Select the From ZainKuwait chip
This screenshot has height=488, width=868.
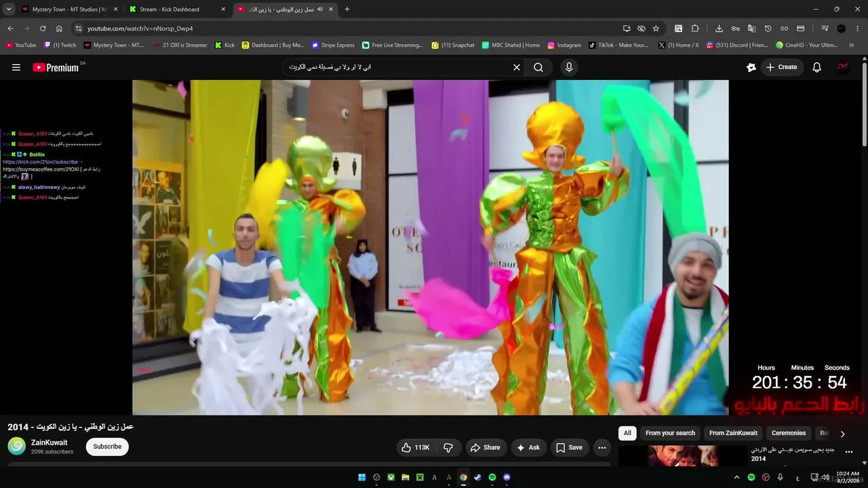tap(733, 433)
